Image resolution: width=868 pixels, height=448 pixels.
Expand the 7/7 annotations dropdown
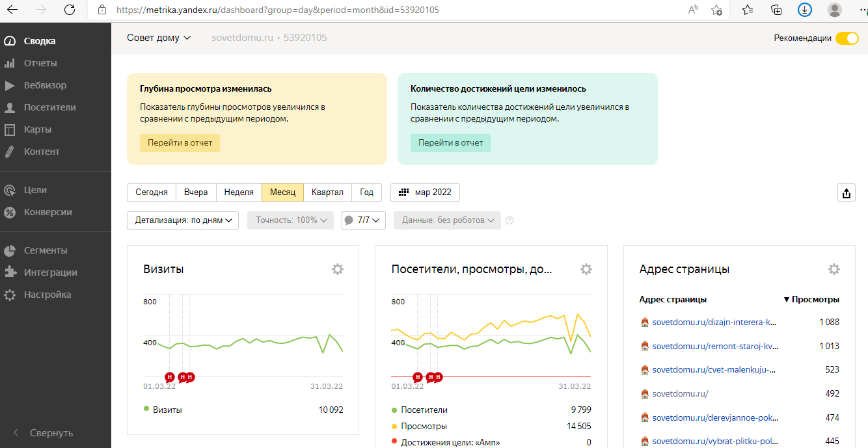coord(364,220)
